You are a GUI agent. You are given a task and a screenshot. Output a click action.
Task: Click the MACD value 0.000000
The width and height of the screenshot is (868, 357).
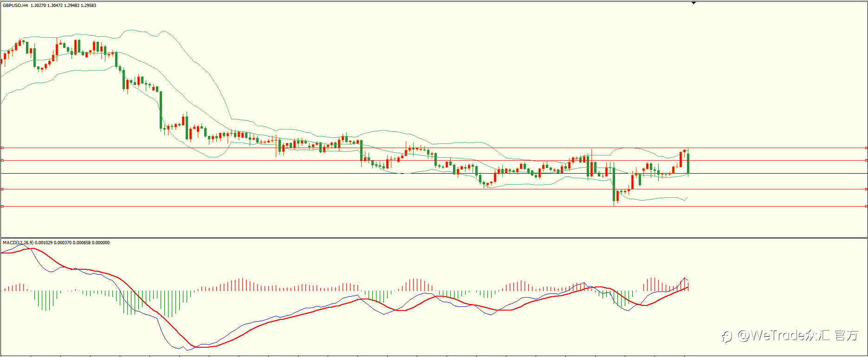tap(101, 243)
